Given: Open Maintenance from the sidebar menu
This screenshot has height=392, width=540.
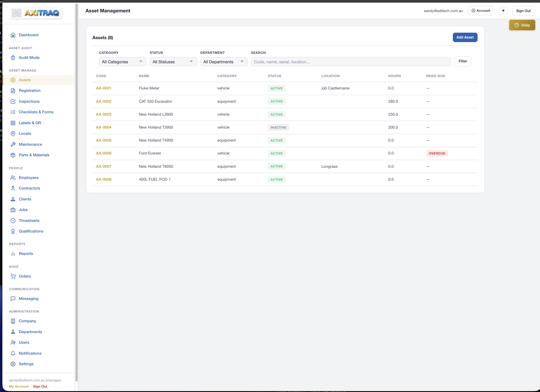Looking at the screenshot, I should tap(30, 144).
